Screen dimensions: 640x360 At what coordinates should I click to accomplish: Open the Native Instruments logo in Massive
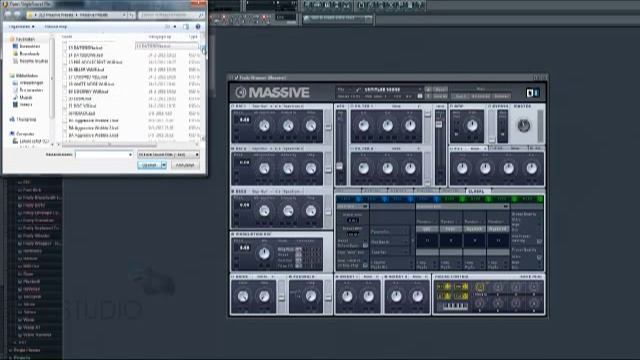click(x=533, y=93)
